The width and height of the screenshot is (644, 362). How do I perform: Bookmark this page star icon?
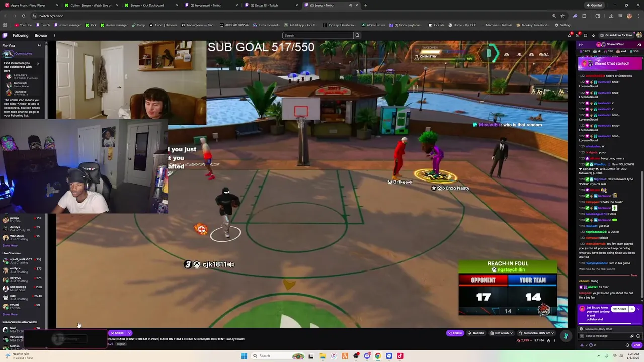coord(562,16)
